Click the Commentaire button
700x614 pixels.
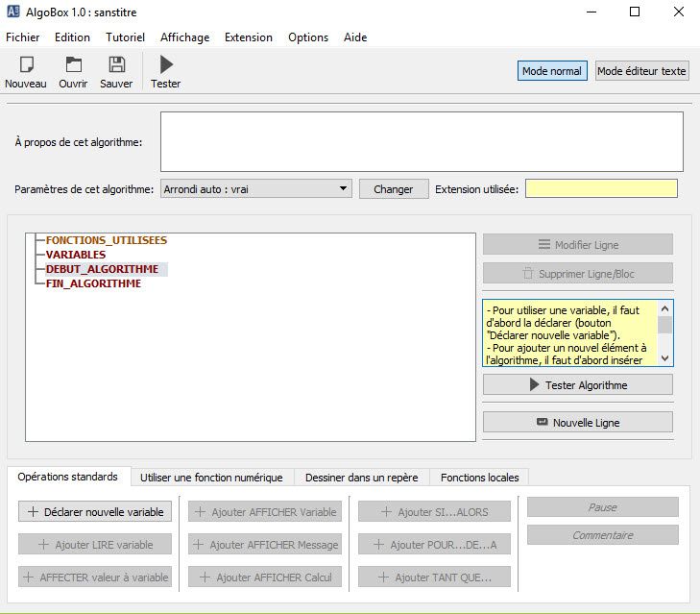point(603,535)
